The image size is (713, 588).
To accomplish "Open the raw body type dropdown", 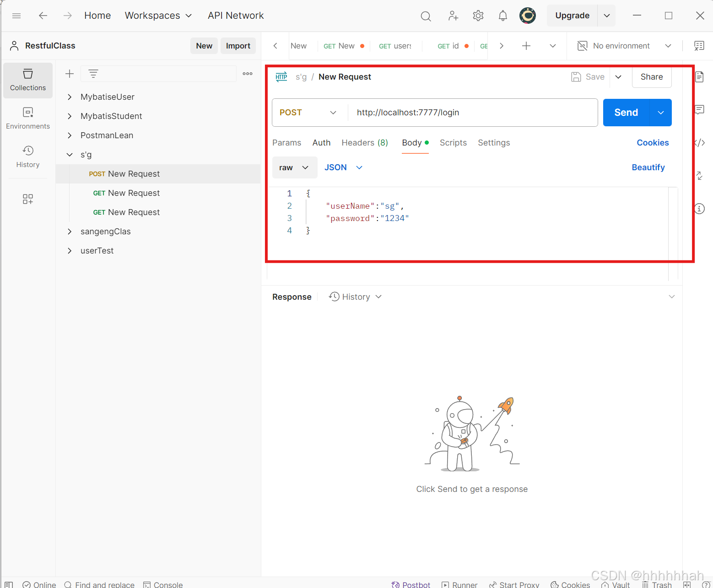I will 295,167.
